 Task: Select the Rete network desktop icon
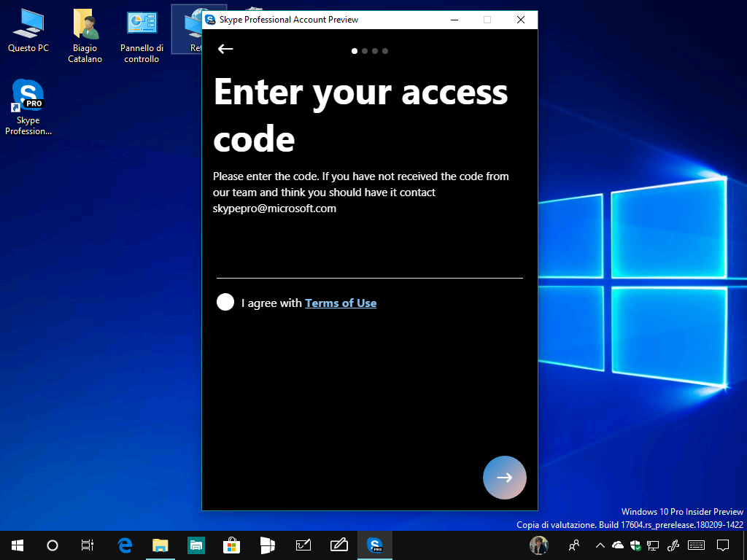click(187, 29)
